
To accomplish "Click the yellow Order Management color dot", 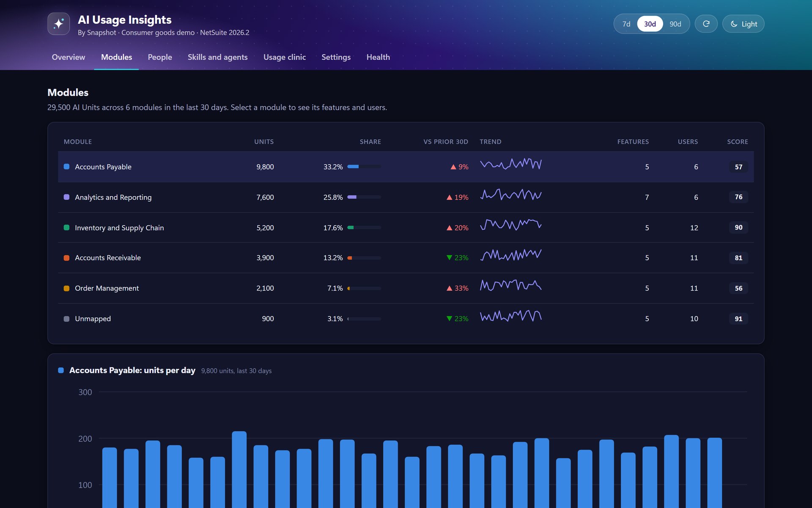I will (x=66, y=288).
